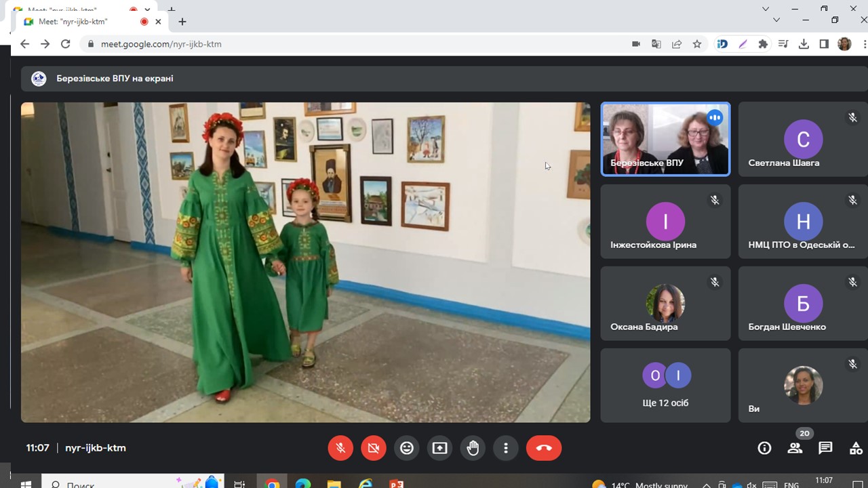Turn on the camera
The image size is (868, 488).
[x=373, y=448]
